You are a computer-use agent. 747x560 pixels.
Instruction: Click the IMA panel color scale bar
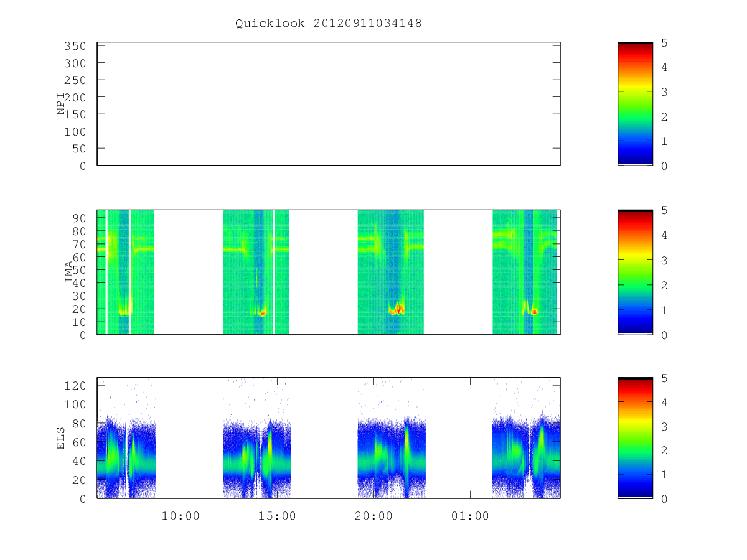635,272
